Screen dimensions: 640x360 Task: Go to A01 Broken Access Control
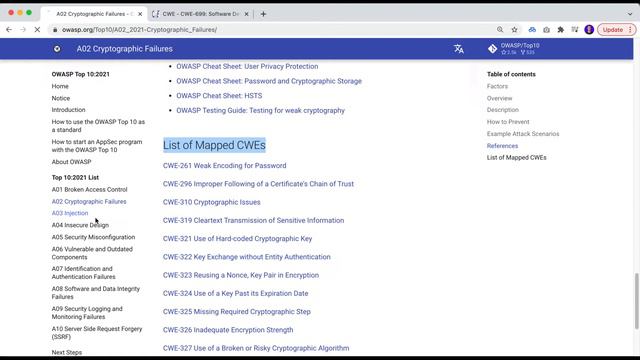pos(89,189)
